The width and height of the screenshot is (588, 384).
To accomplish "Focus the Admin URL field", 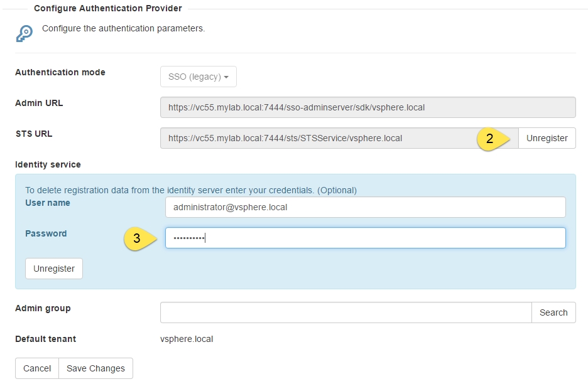I will [x=368, y=107].
